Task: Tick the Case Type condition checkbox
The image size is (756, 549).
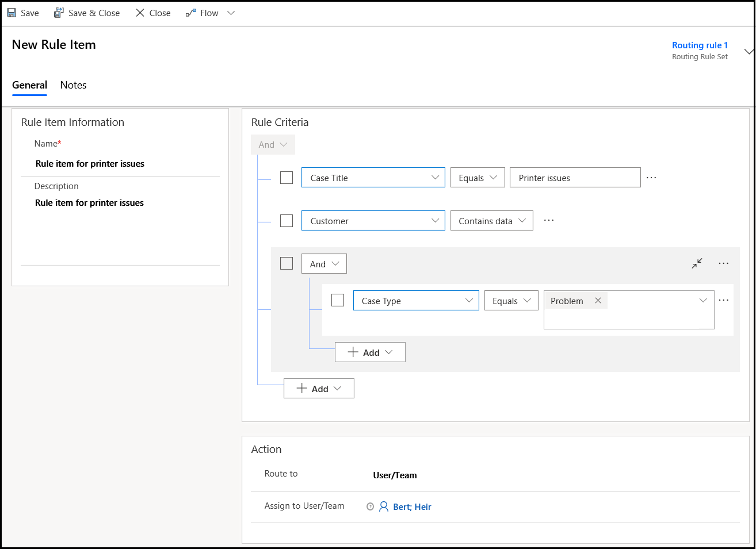Action: 338,300
